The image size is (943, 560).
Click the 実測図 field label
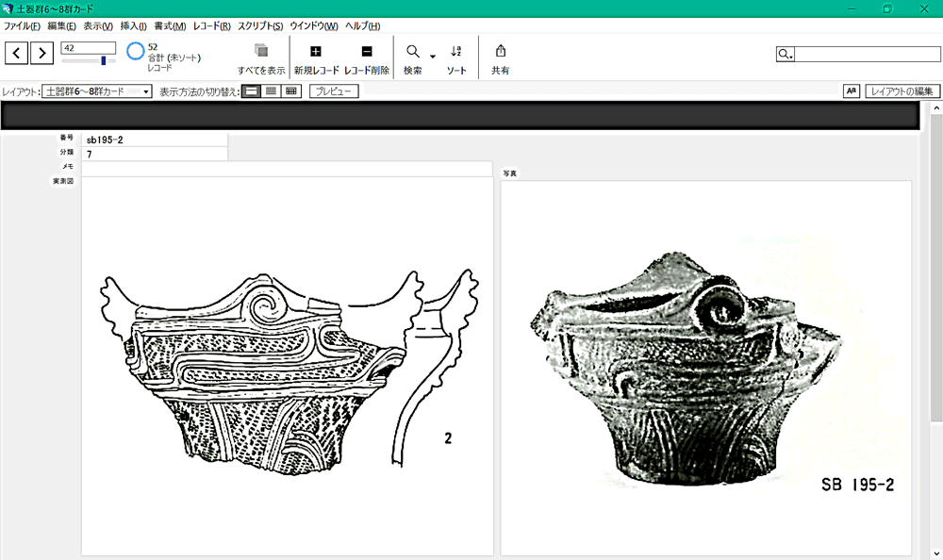point(63,180)
